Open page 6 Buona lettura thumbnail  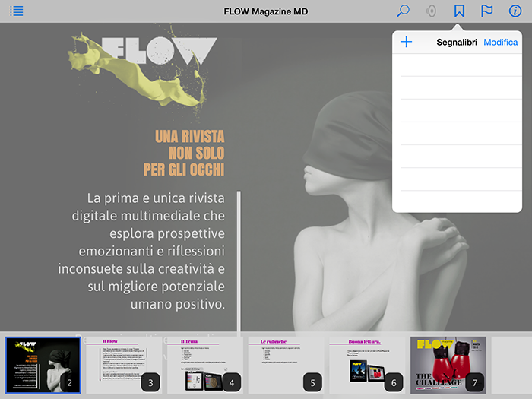click(367, 365)
